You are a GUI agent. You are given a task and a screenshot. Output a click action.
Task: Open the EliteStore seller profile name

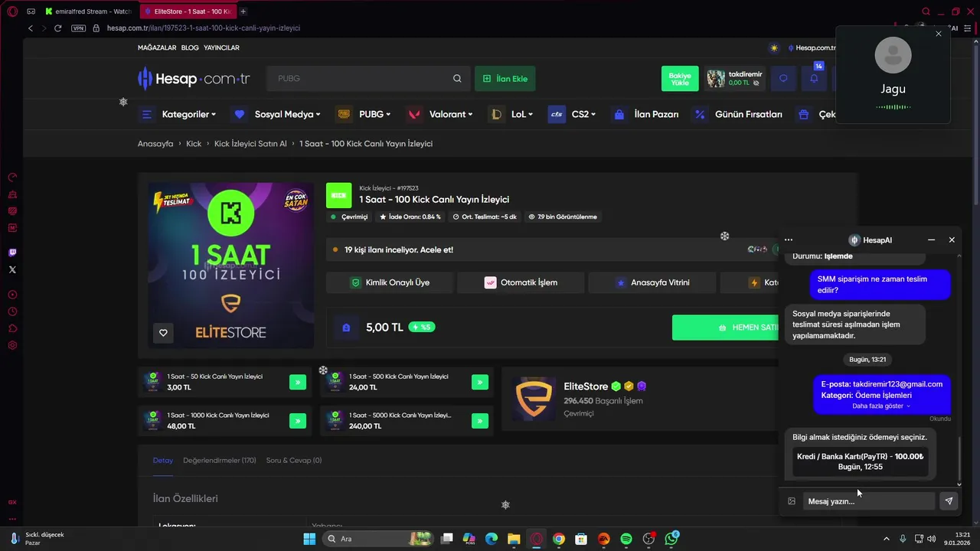pos(586,386)
